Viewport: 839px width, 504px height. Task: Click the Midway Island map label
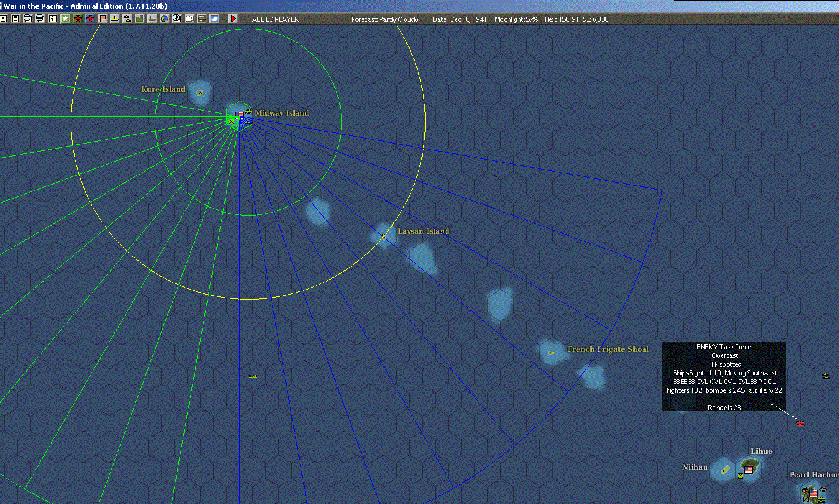(x=282, y=113)
